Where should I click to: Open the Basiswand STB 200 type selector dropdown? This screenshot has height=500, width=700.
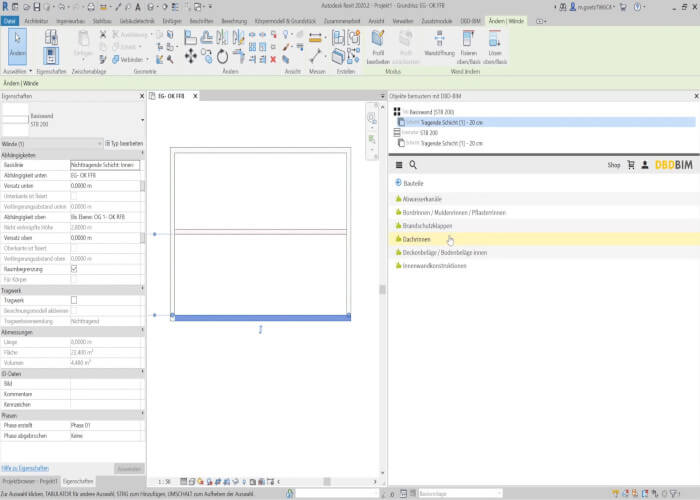(142, 120)
